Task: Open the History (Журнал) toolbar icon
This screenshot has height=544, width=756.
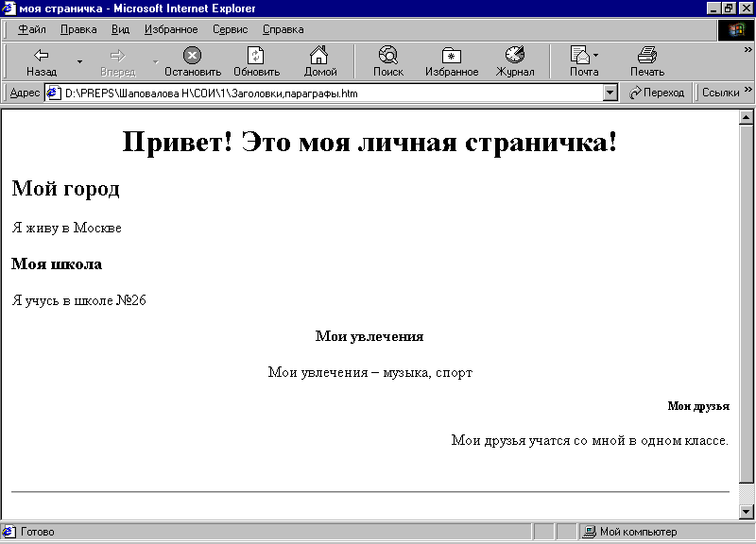Action: point(515,56)
